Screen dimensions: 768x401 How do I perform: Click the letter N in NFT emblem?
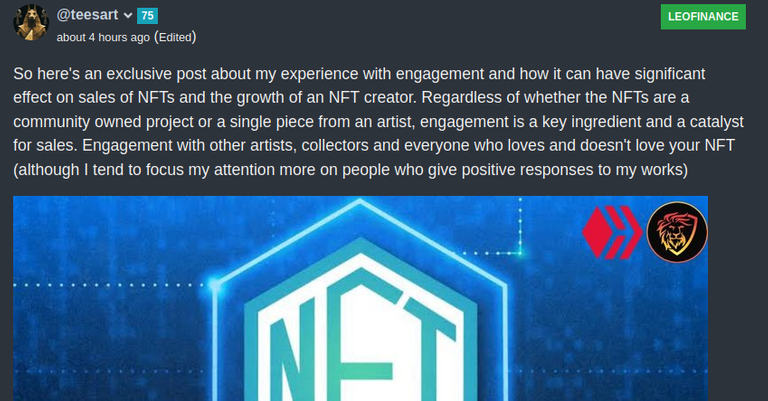pos(293,353)
